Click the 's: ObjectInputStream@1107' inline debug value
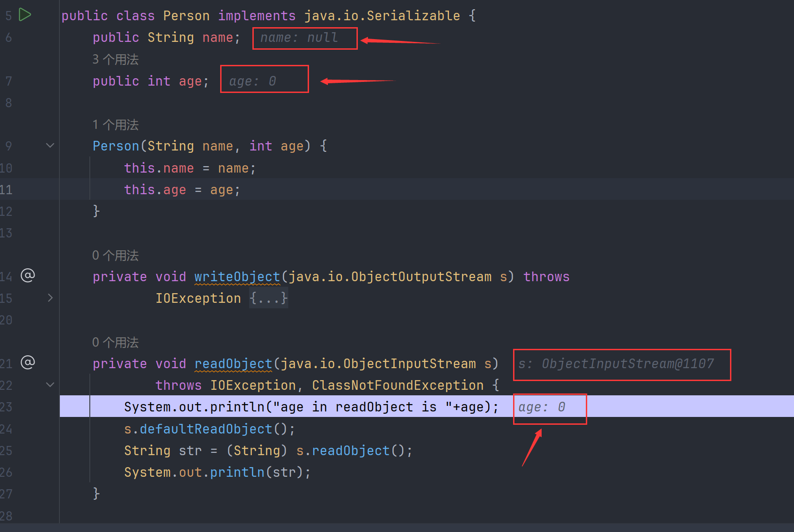 tap(616, 364)
